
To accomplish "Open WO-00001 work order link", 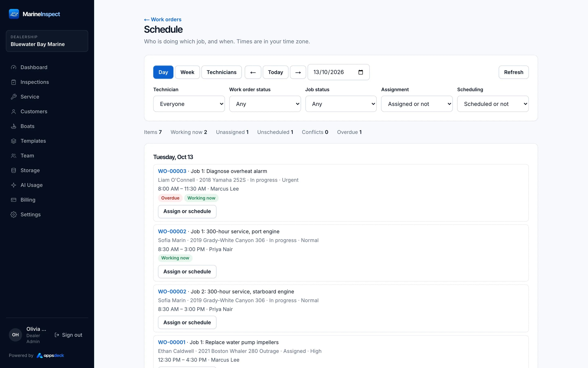I will point(171,342).
